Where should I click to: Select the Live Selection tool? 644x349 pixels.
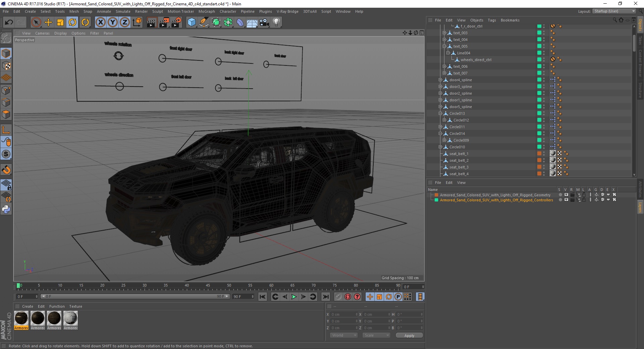(x=36, y=22)
